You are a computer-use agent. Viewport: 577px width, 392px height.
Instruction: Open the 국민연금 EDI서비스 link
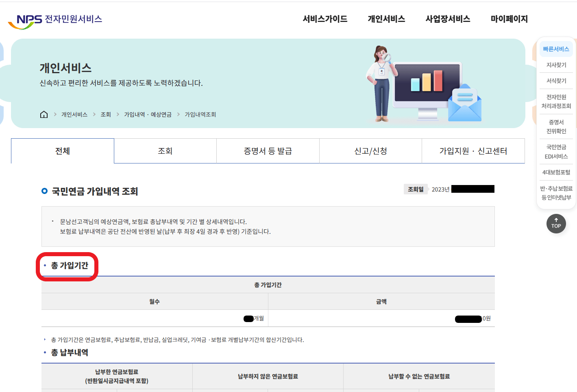tap(556, 151)
